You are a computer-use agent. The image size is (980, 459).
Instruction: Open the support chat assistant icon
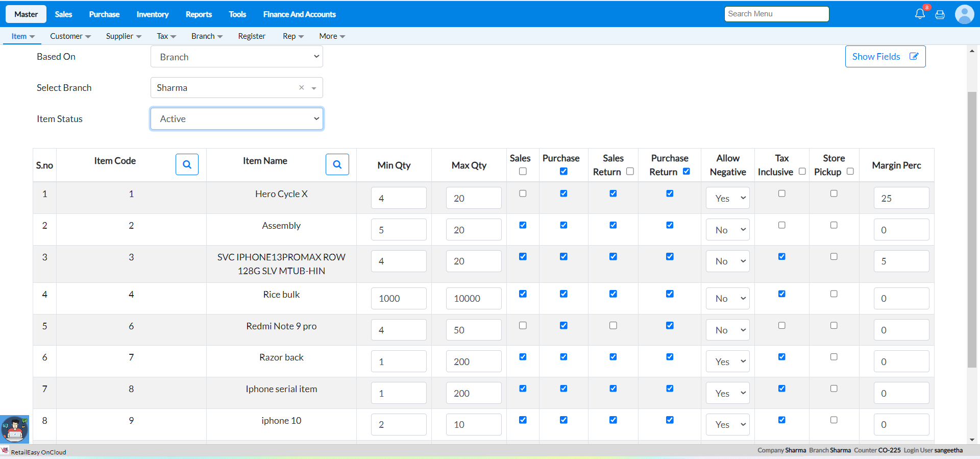click(14, 429)
